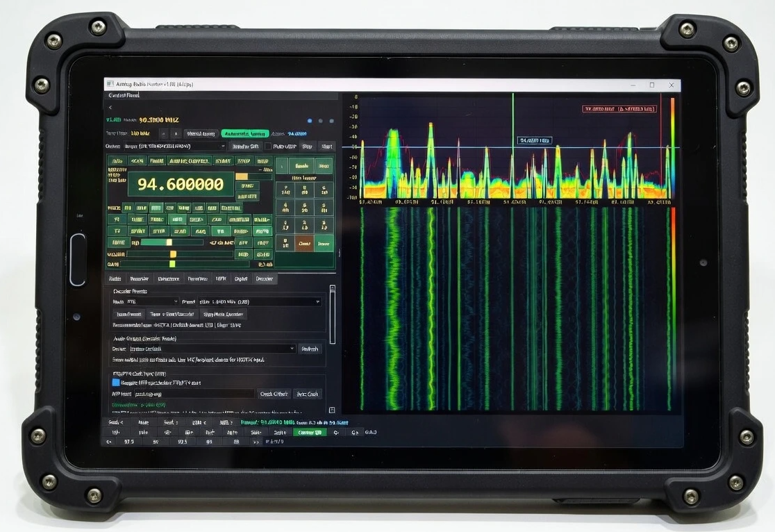775x532 pixels.
Task: Open the top Device dropdown list
Action: [174, 147]
